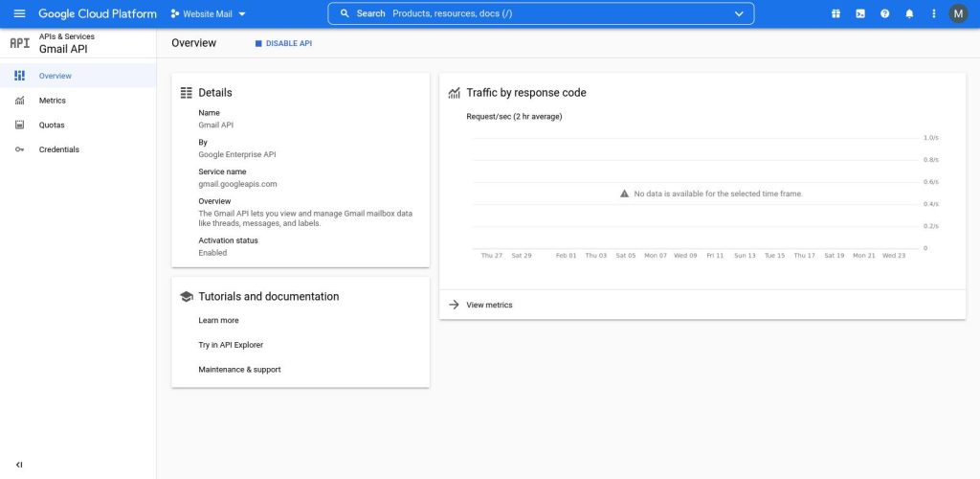The image size is (980, 479).
Task: Click the search magnifier icon
Action: tap(345, 13)
